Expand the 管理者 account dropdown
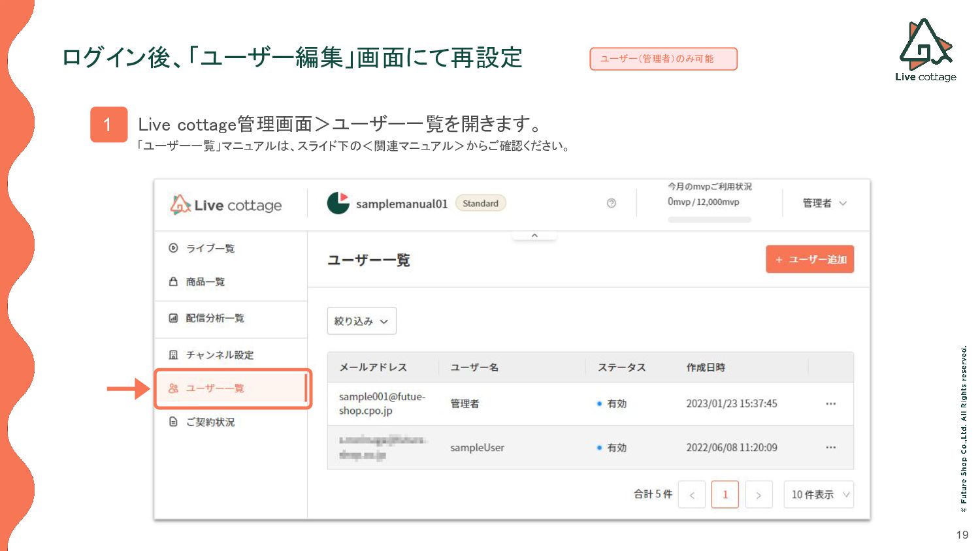The image size is (980, 551). click(x=825, y=203)
